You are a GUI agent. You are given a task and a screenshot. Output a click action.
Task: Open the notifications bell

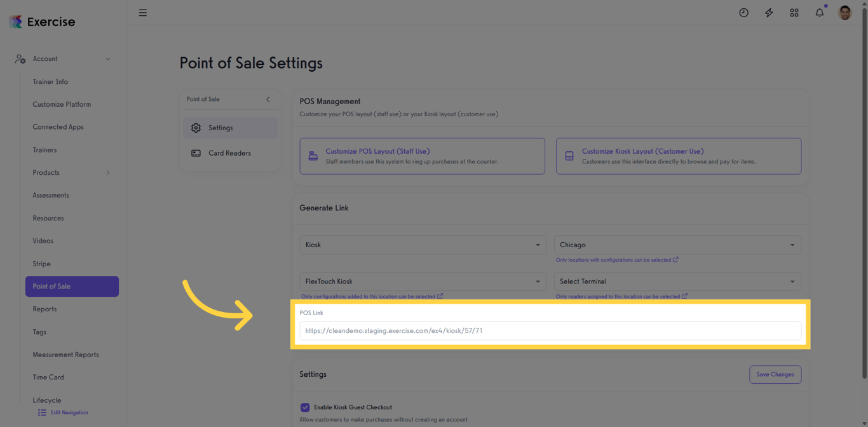(819, 12)
